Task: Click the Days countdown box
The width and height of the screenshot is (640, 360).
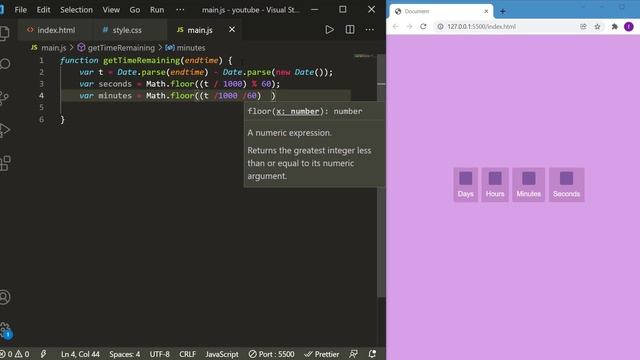Action: [465, 184]
